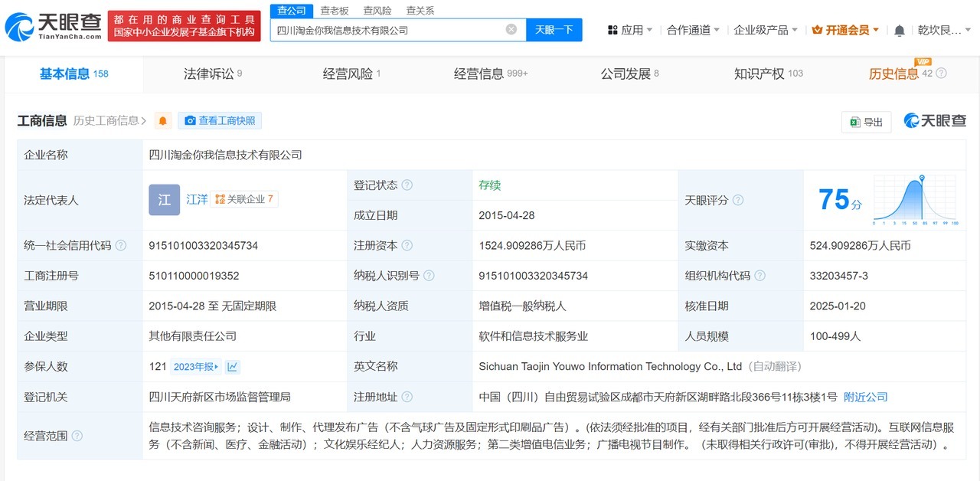980x481 pixels.
Task: Open the 附近公司 link
Action: (x=865, y=397)
